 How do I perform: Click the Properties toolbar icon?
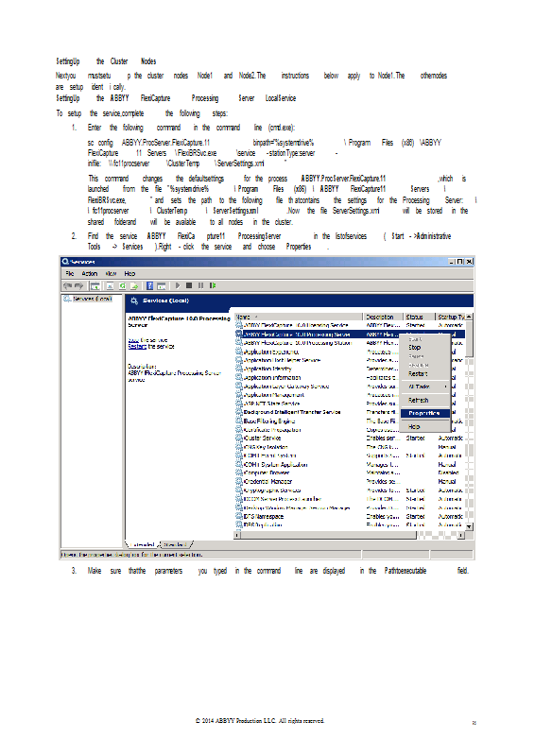110,285
